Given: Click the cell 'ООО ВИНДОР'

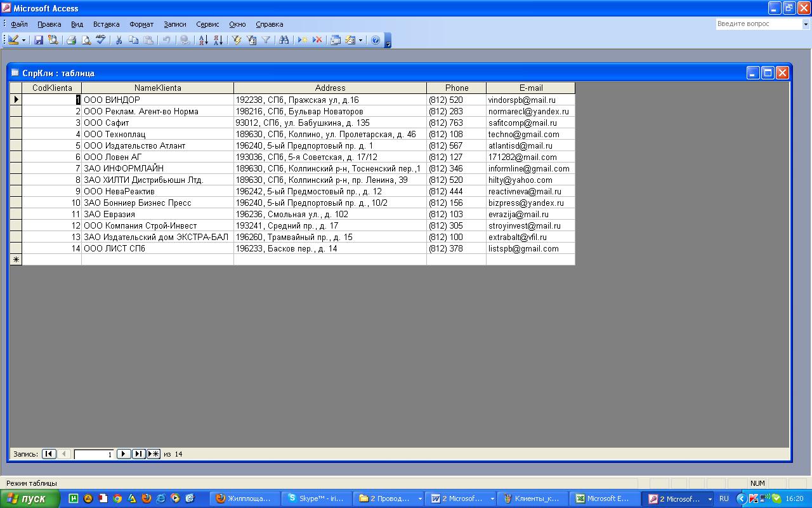Looking at the screenshot, I should click(x=158, y=100).
